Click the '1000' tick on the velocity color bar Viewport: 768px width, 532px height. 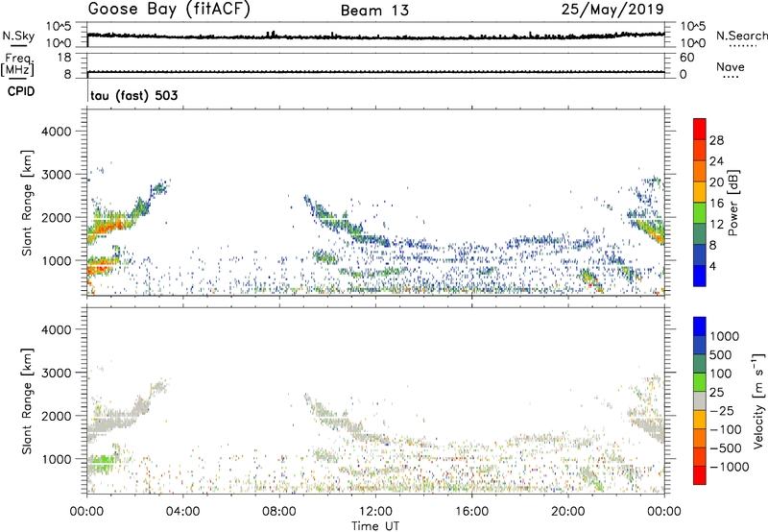[724, 336]
